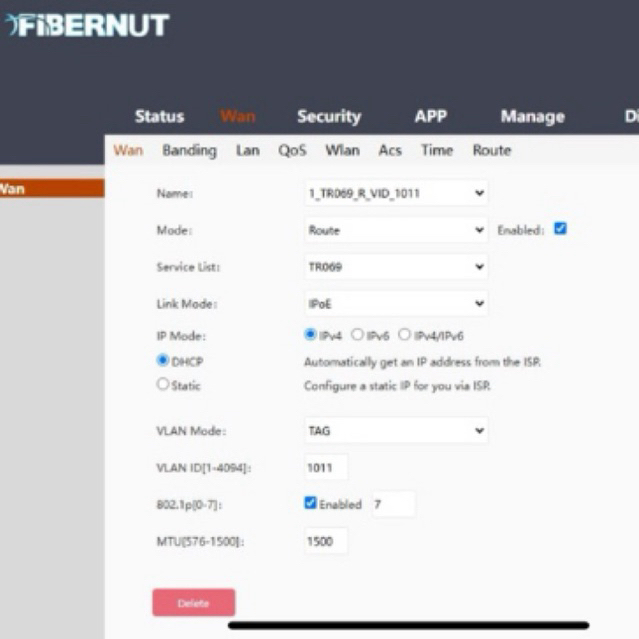Click the VLAN ID input field
Viewport: 639px width, 639px height.
pos(326,467)
